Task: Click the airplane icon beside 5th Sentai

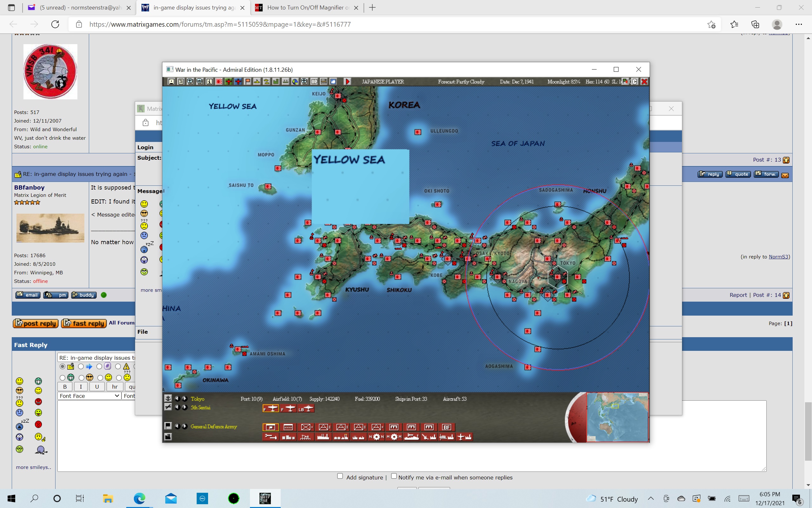Action: pyautogui.click(x=168, y=407)
